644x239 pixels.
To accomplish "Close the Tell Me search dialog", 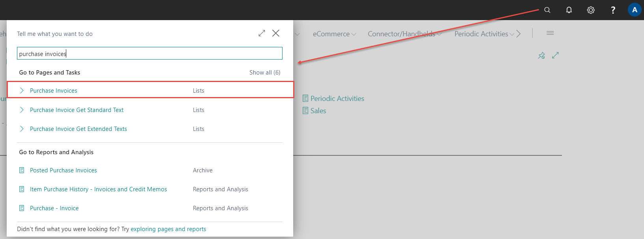I will click(x=276, y=33).
